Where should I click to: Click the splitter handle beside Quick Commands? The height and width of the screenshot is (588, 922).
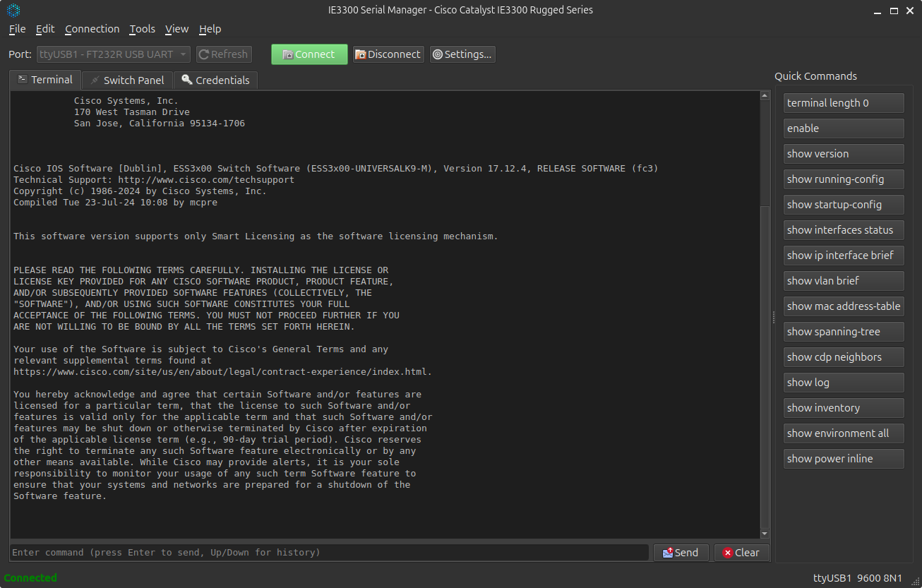coord(773,318)
